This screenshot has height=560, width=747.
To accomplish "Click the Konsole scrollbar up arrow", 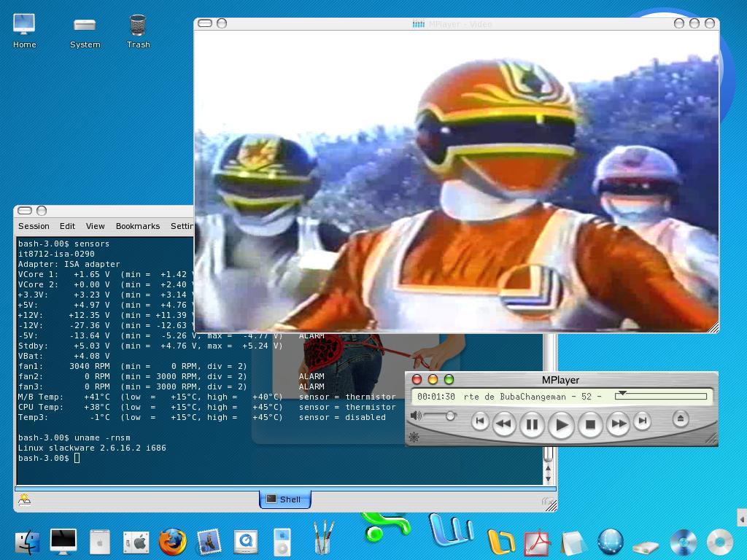I will click(548, 470).
